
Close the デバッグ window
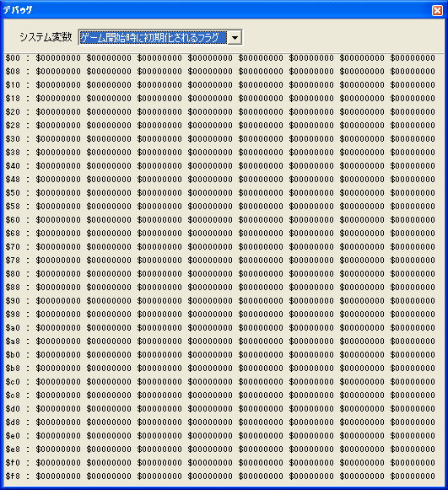[437, 10]
